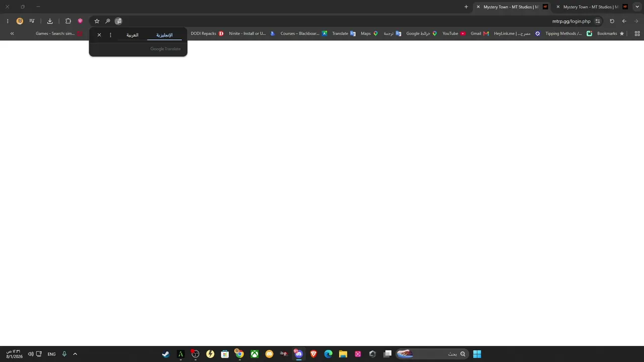Image resolution: width=644 pixels, height=362 pixels.
Task: Open translate popup three-dot options
Action: (x=111, y=35)
